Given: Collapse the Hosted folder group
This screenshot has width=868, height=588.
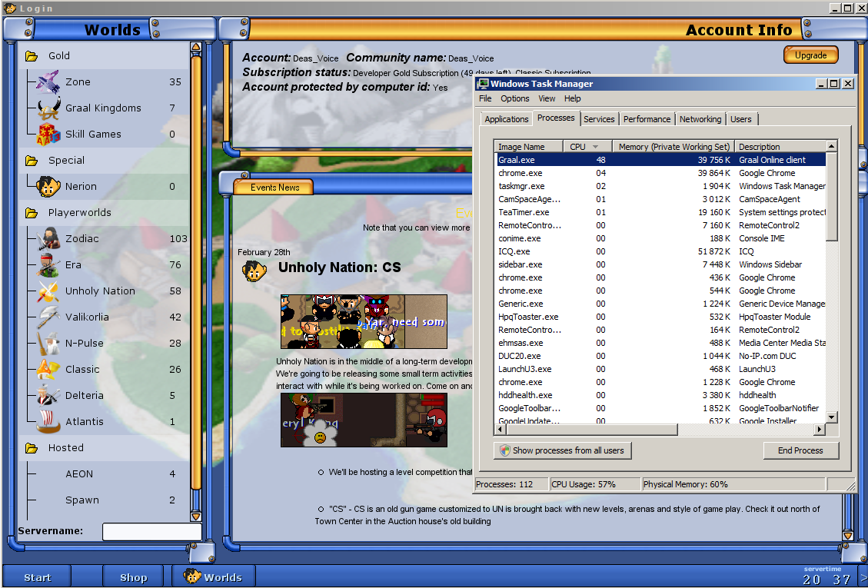Looking at the screenshot, I should (32, 448).
